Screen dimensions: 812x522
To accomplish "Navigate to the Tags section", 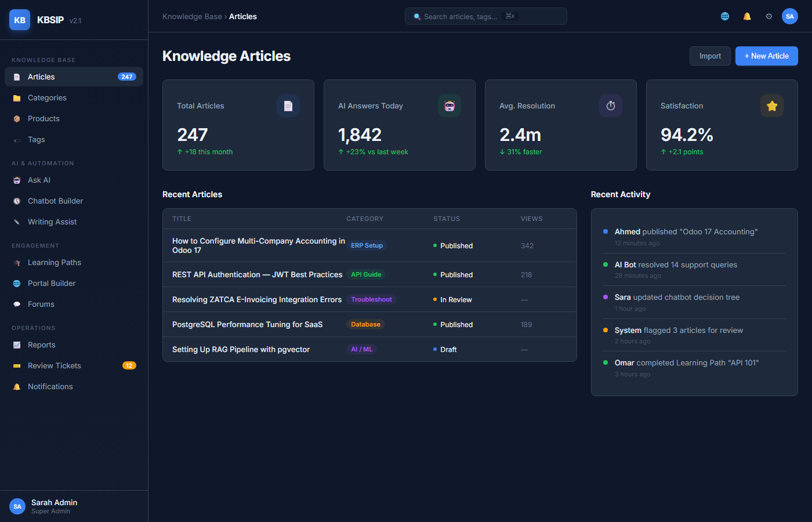I will click(36, 139).
